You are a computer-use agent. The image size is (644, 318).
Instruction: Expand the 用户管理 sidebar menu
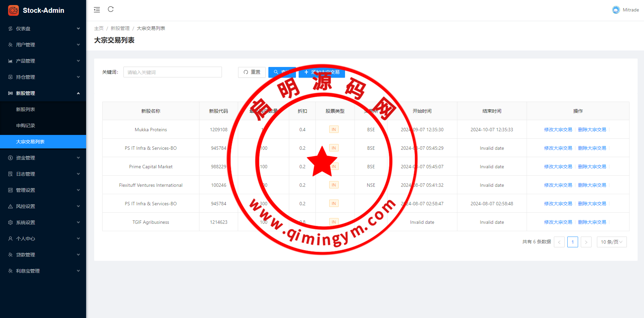(43, 45)
